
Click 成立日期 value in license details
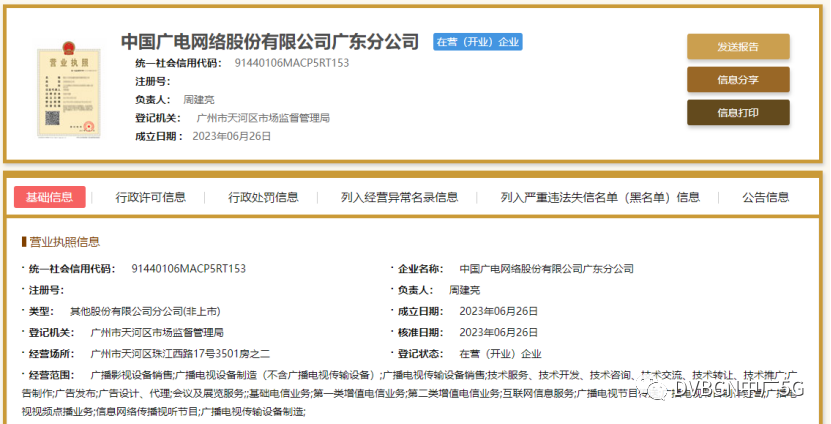pyautogui.click(x=499, y=311)
